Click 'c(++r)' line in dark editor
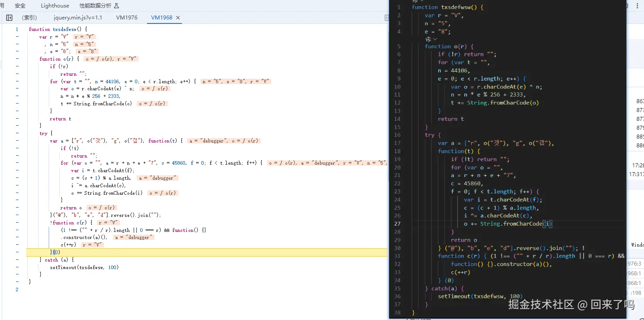 [461, 273]
